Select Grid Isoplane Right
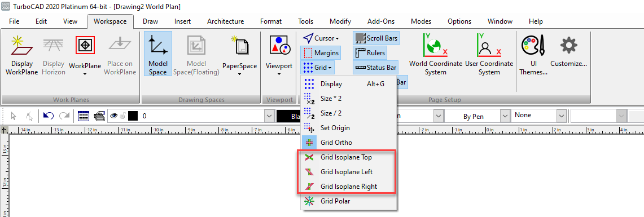This screenshot has width=644, height=217. tap(349, 186)
